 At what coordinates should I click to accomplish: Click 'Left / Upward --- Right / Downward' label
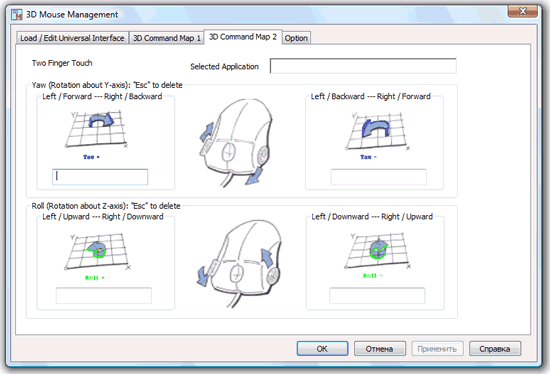103,217
